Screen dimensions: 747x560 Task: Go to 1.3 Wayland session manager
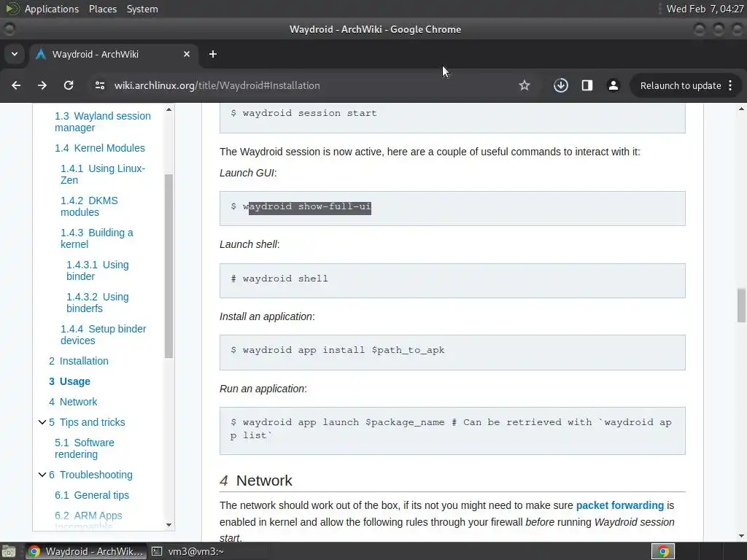pos(102,122)
